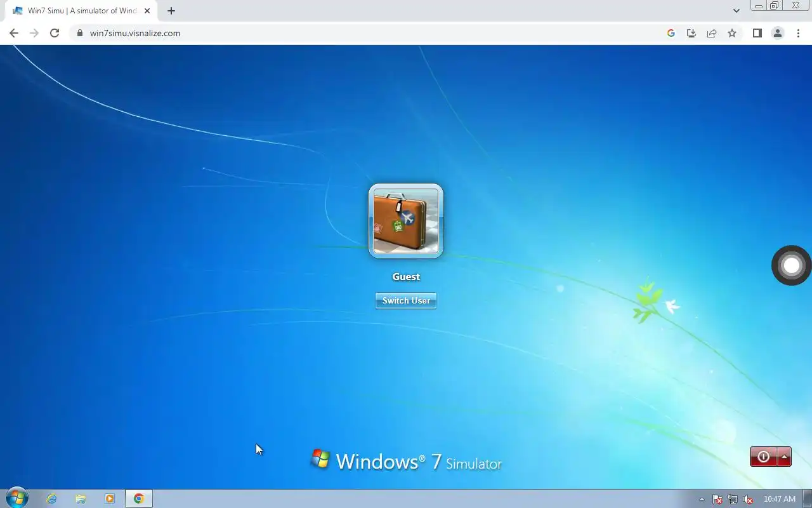
Task: View site information lock icon
Action: tap(80, 33)
